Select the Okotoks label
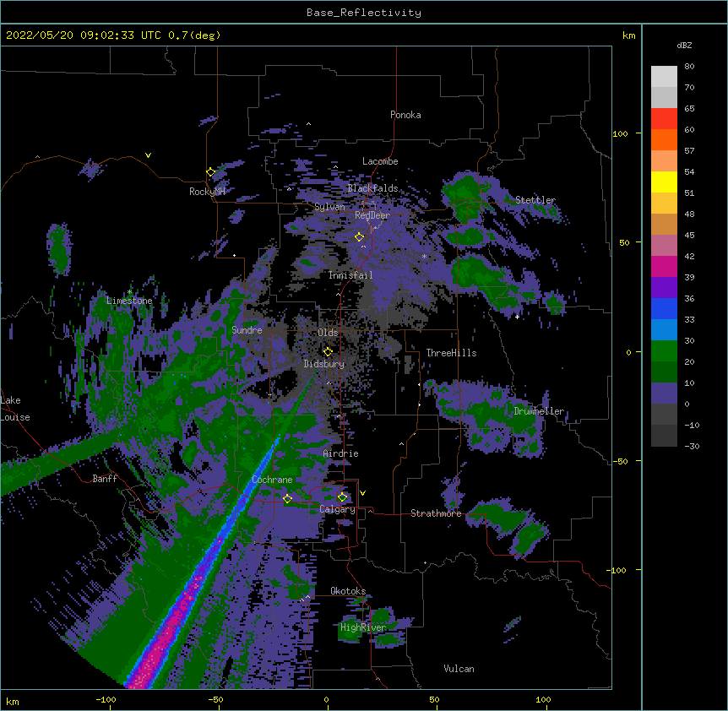728x711 pixels. click(348, 591)
